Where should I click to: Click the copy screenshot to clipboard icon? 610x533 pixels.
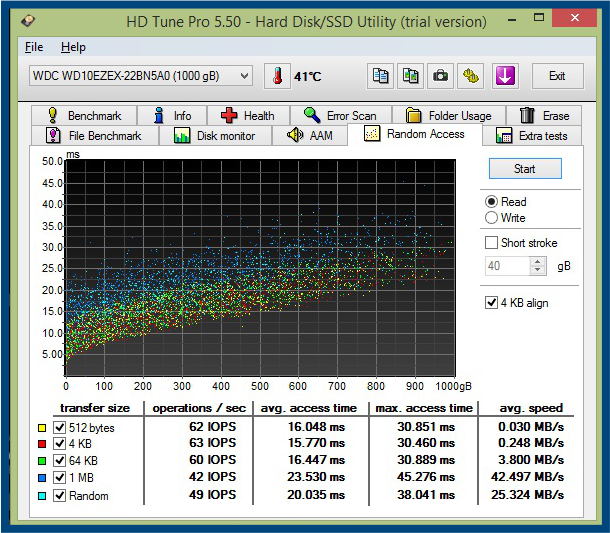pyautogui.click(x=410, y=76)
